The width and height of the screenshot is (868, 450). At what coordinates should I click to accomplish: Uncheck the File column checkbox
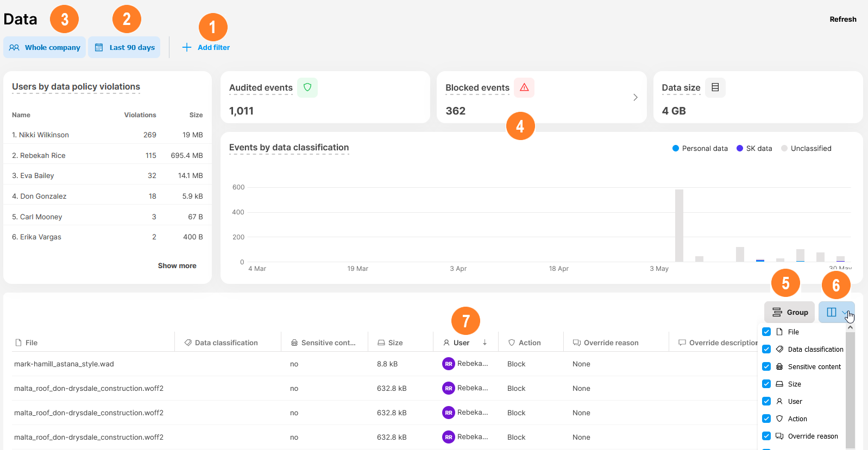click(x=766, y=332)
